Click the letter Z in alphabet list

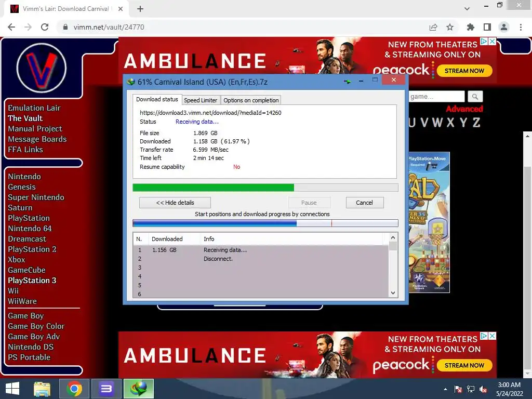[476, 122]
